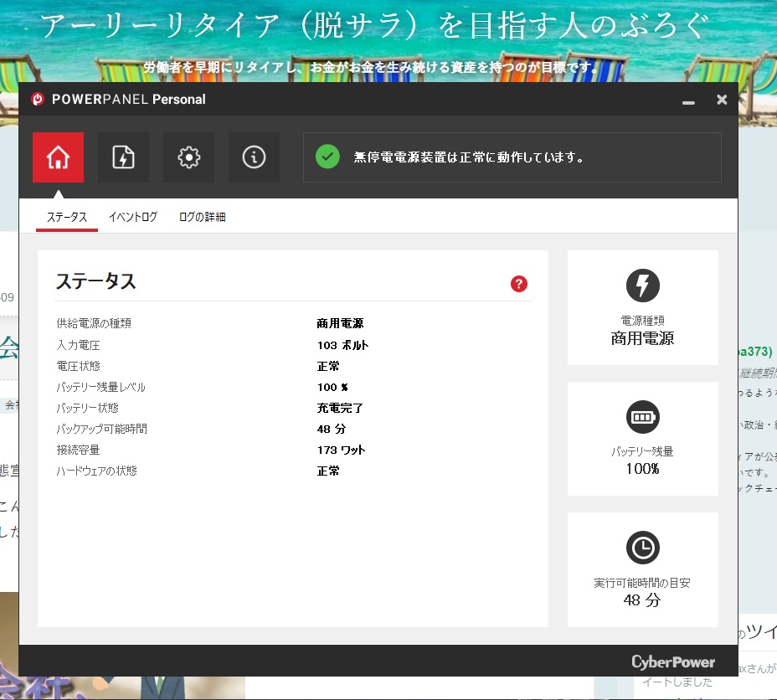Close the PowerPanel Personal window

pyautogui.click(x=722, y=100)
